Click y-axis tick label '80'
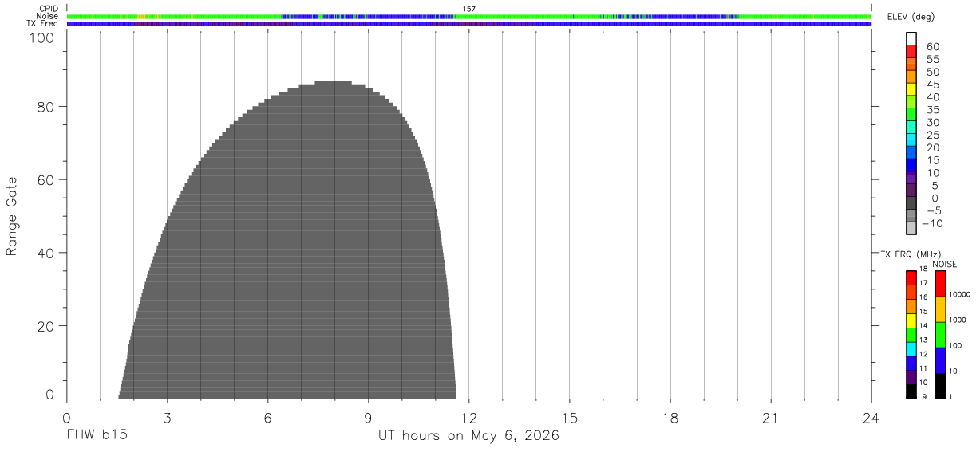This screenshot has width=980, height=452. click(46, 107)
